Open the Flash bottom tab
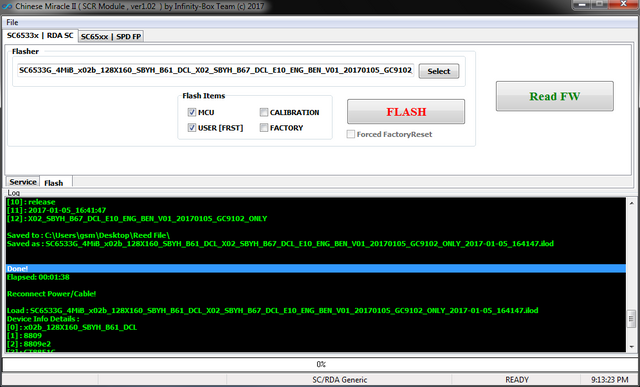Viewport: 640px width, 387px height. coord(54,182)
